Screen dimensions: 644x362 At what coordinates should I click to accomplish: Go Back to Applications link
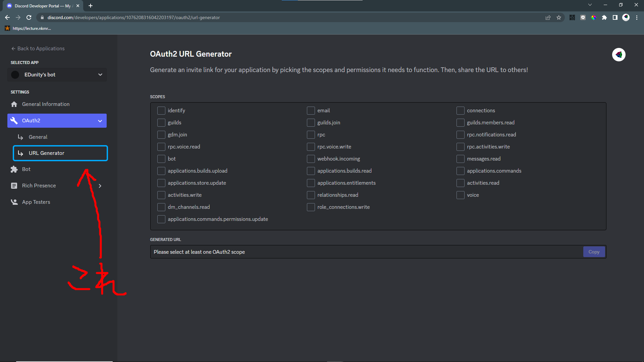[x=38, y=49]
